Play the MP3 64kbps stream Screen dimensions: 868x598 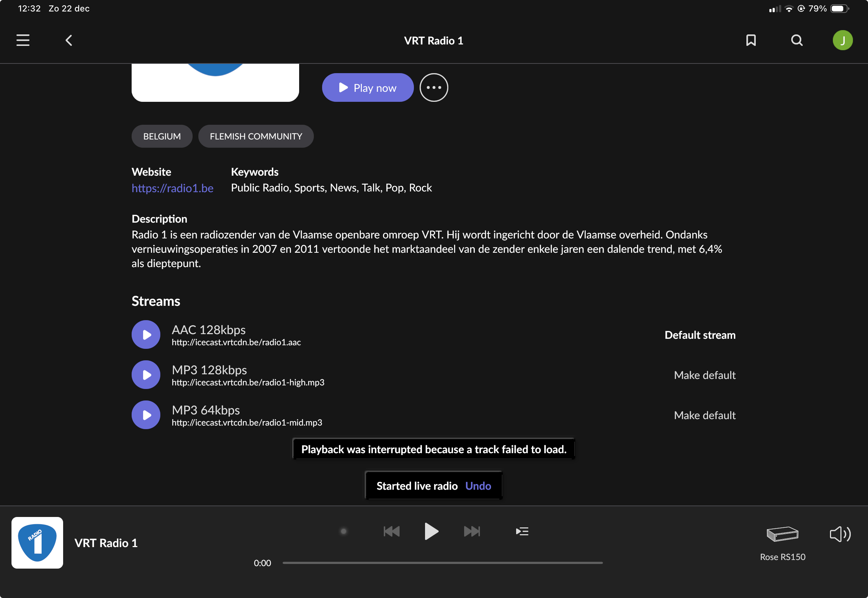point(146,415)
